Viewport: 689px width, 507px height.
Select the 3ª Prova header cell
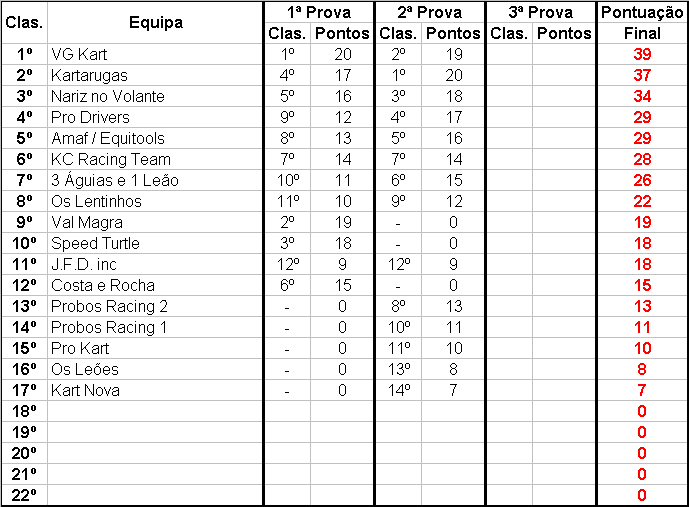coord(541,12)
